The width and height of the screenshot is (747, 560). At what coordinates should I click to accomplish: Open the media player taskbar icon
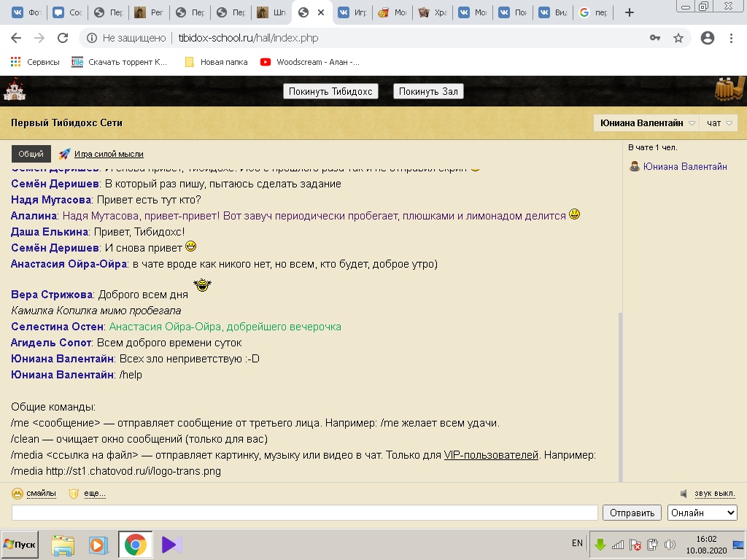tap(98, 545)
